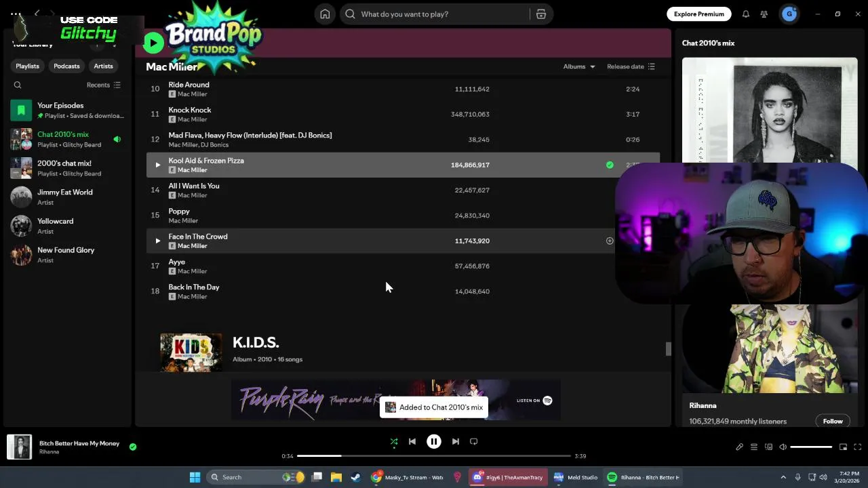Click Explore Premium button
Screen dimensions: 868x488
(698, 14)
